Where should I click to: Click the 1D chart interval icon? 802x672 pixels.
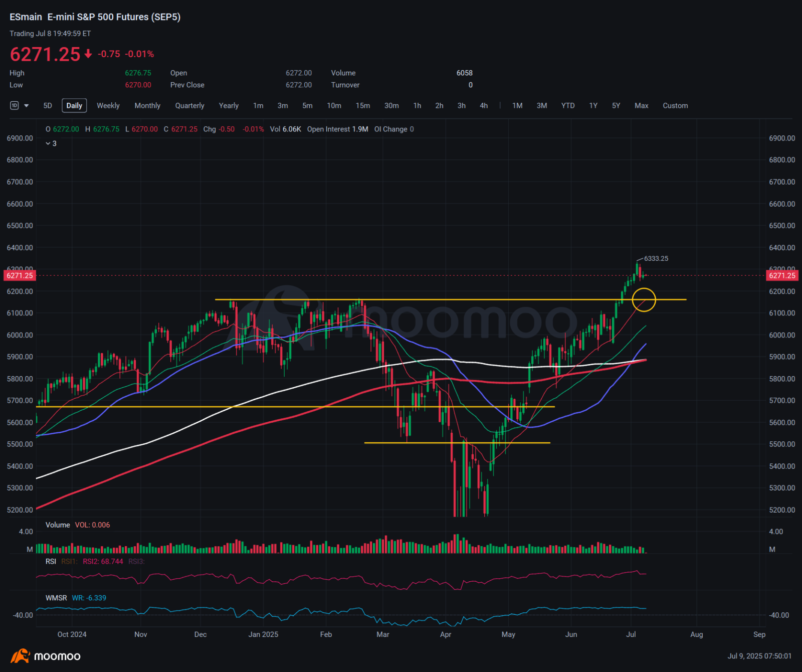[15, 106]
